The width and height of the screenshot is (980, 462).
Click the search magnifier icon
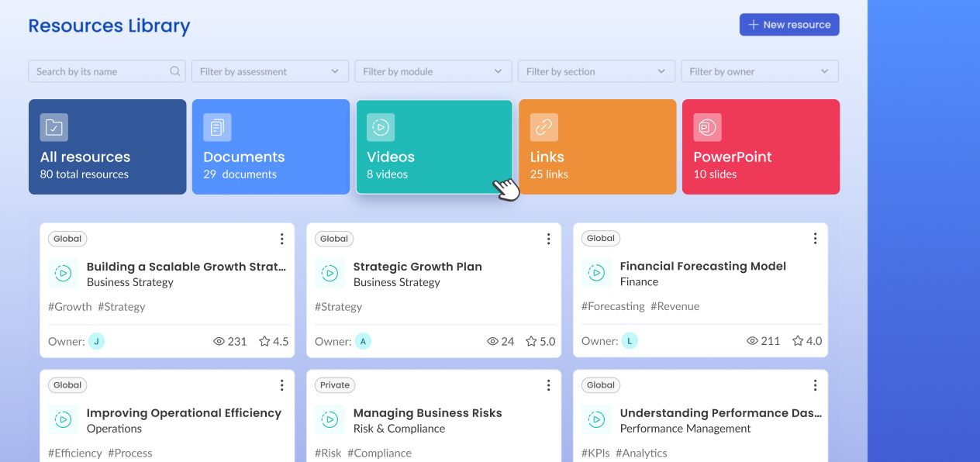(175, 71)
